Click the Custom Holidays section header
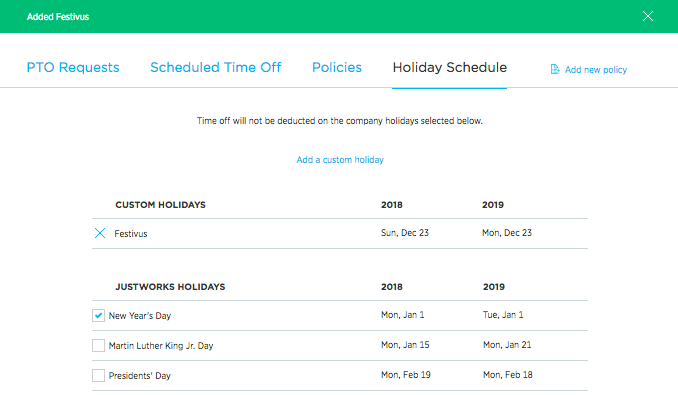Image resolution: width=678 pixels, height=395 pixels. [160, 205]
